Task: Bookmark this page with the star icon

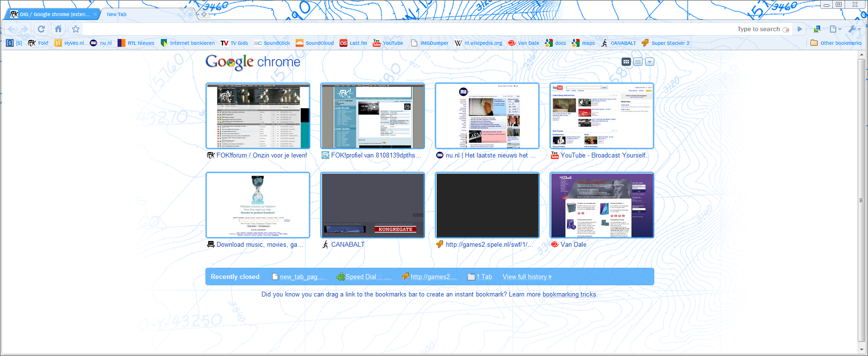Action: pyautogui.click(x=76, y=29)
